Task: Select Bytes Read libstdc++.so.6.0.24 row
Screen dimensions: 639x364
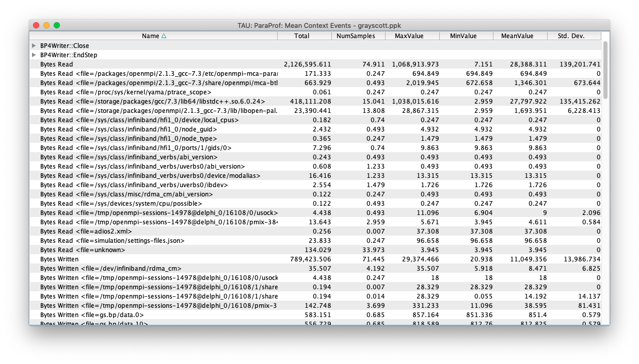Action: pyautogui.click(x=315, y=102)
